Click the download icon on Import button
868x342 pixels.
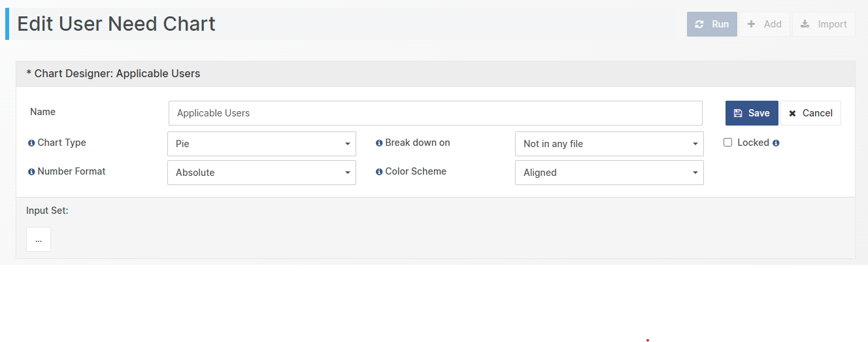[x=805, y=24]
